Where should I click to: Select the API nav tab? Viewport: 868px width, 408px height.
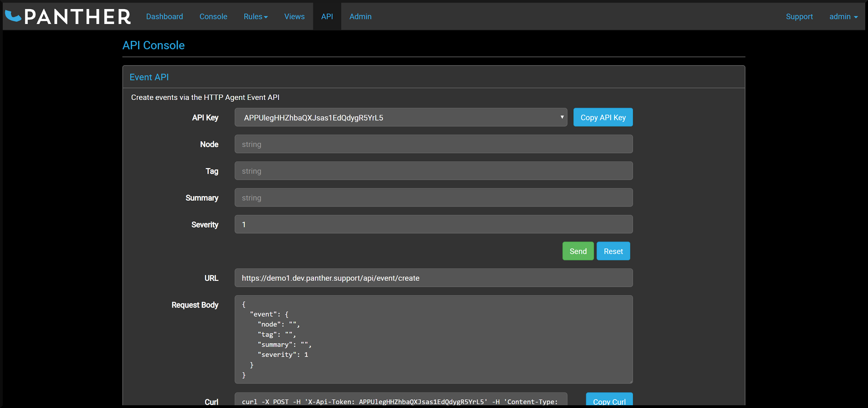point(327,17)
